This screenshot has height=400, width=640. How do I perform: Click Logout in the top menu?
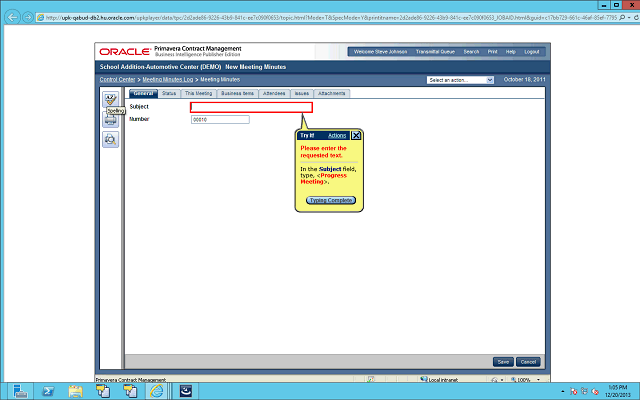pos(532,52)
